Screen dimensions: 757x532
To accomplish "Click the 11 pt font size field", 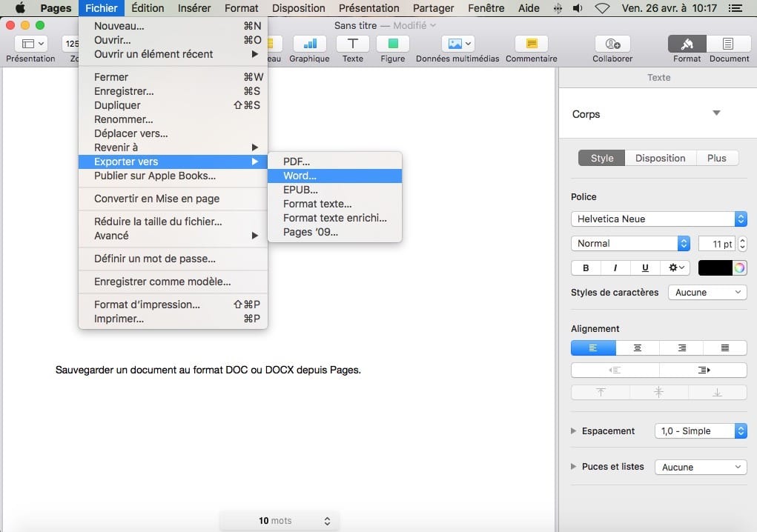I will pos(716,244).
